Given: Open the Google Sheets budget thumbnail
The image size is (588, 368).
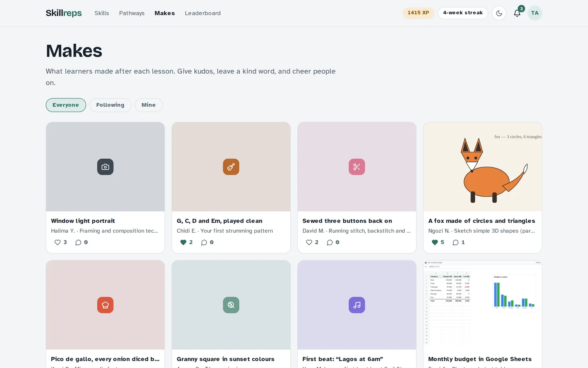Looking at the screenshot, I should point(483,305).
